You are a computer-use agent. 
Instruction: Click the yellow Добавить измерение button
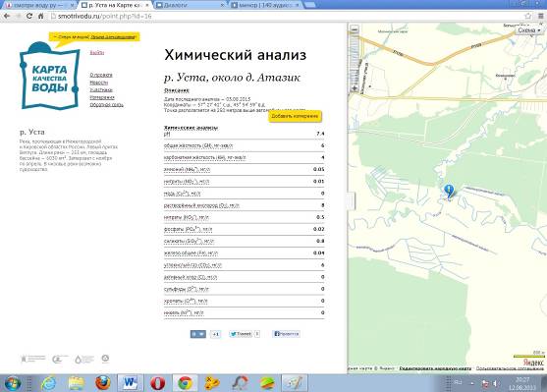point(295,116)
